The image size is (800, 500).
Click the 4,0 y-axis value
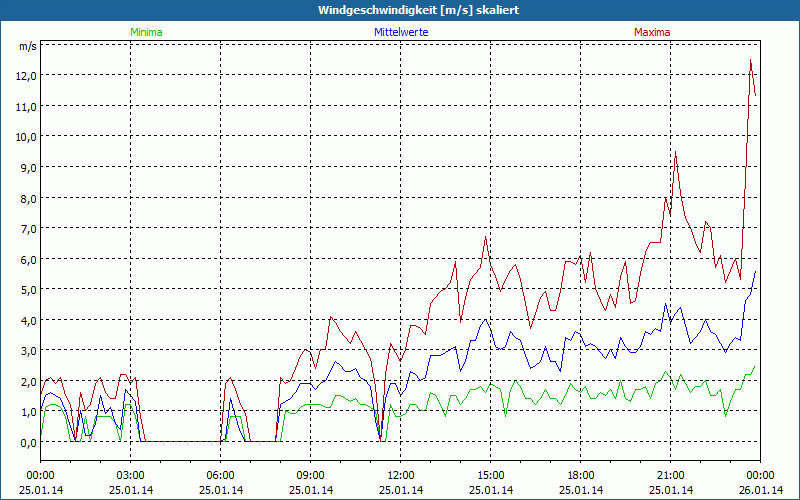pyautogui.click(x=29, y=320)
